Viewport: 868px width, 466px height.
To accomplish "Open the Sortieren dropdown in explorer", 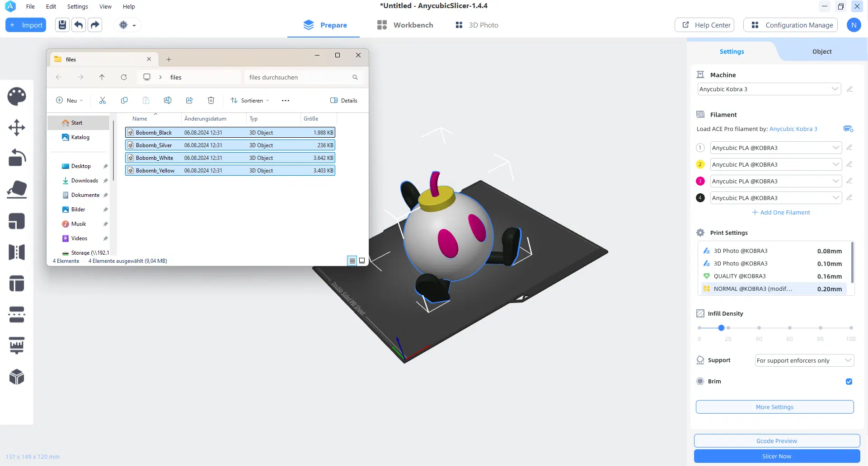I will (250, 100).
